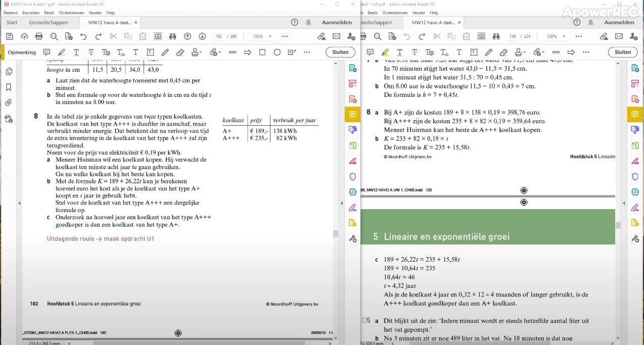Select pencil drawing tool in left window
The height and width of the screenshot is (345, 644).
pos(165,52)
